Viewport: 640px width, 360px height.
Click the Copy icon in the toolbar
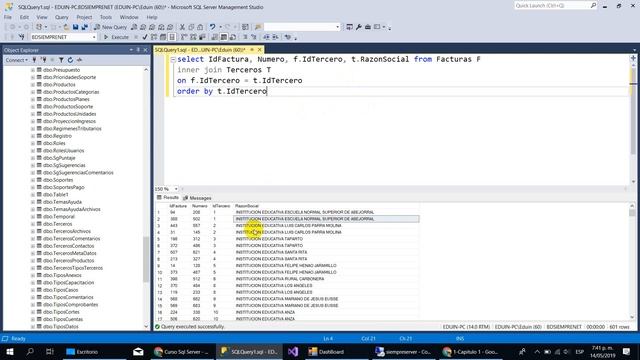[191, 27]
